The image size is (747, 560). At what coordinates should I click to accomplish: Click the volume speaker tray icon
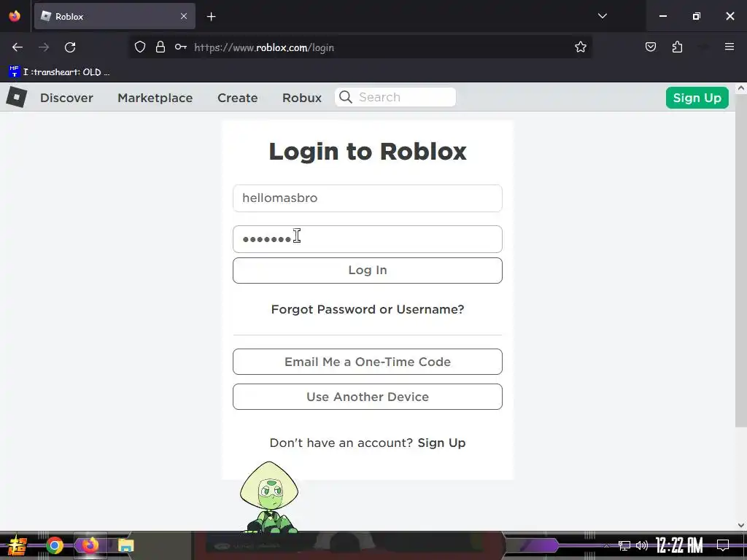tap(642, 545)
